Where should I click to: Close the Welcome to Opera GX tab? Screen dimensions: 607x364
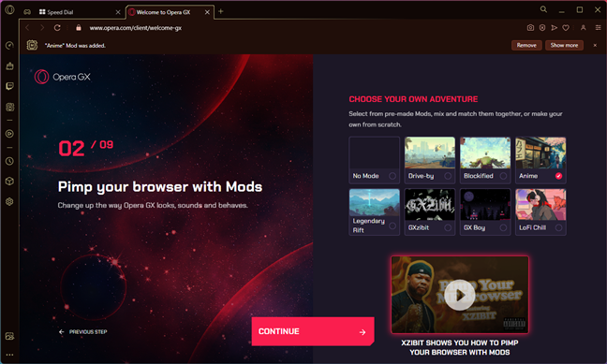[x=207, y=12]
